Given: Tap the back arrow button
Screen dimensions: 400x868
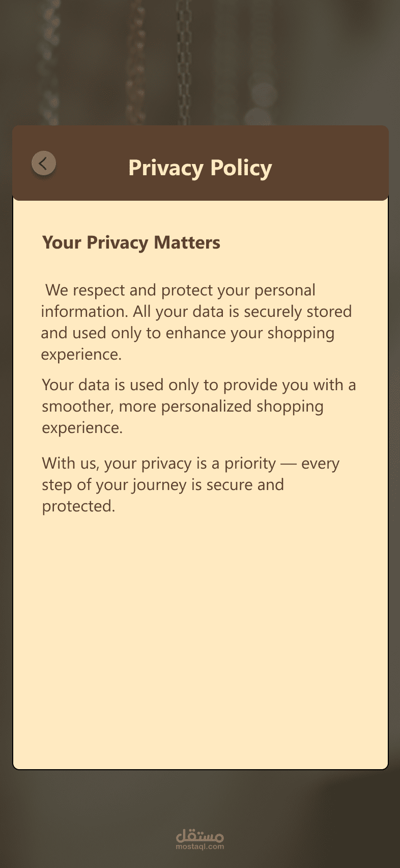Looking at the screenshot, I should click(44, 164).
